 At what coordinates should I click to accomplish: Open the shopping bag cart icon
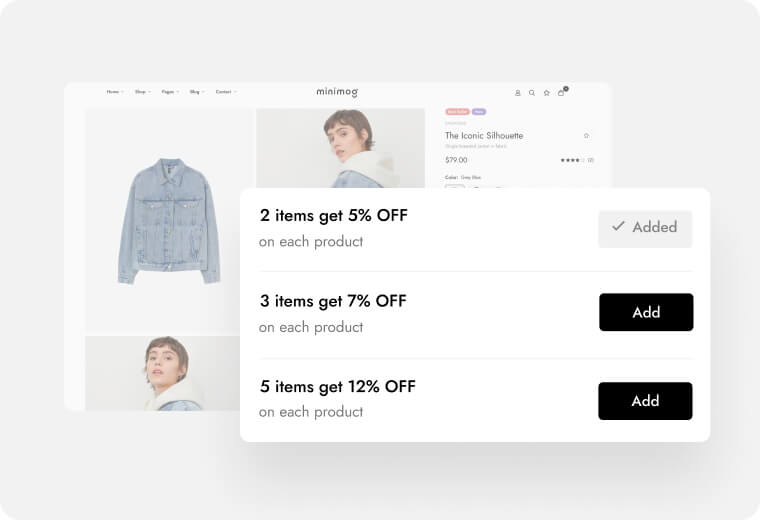(x=561, y=93)
